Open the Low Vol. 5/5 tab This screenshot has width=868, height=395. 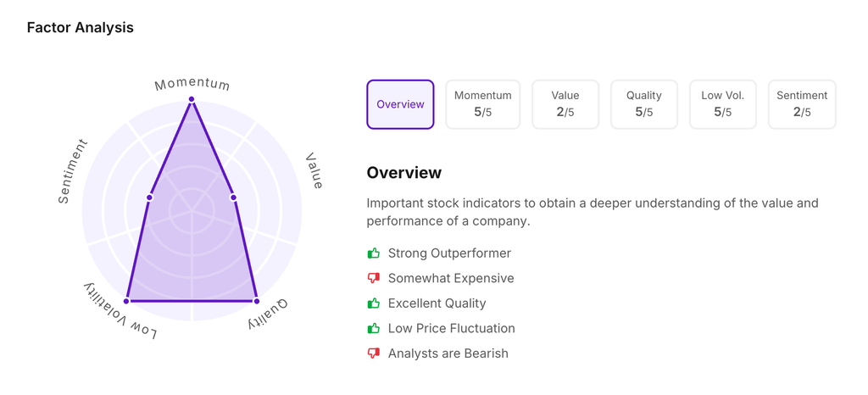pos(723,104)
